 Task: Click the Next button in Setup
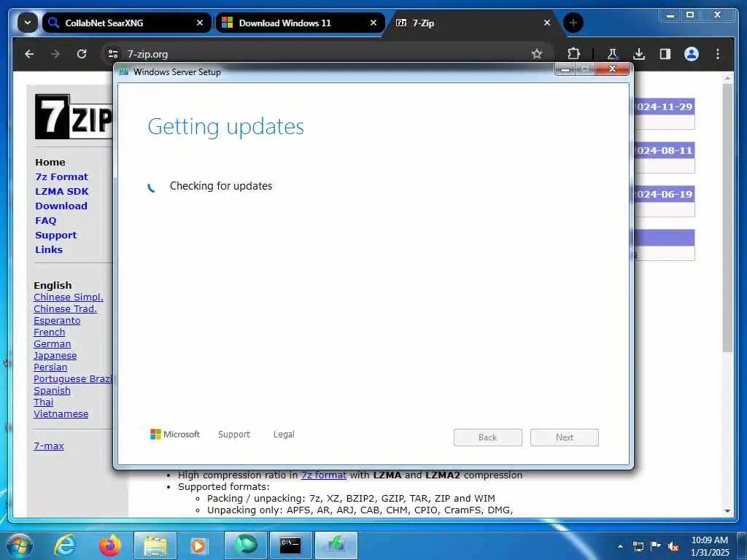[x=565, y=437]
